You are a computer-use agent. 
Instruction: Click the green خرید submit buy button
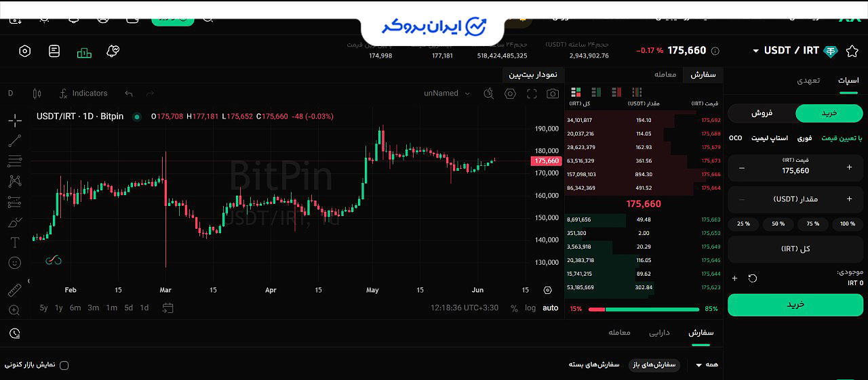[795, 305]
